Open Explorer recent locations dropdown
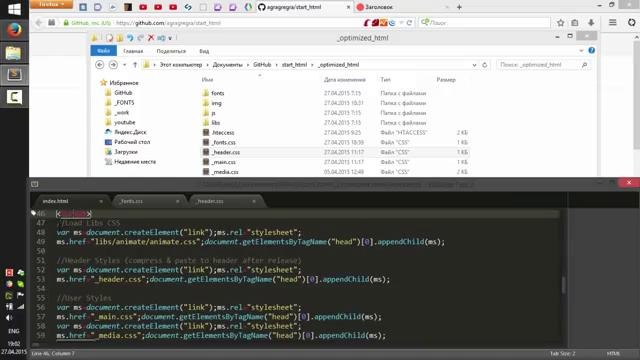This screenshot has height=360, width=640. point(124,65)
